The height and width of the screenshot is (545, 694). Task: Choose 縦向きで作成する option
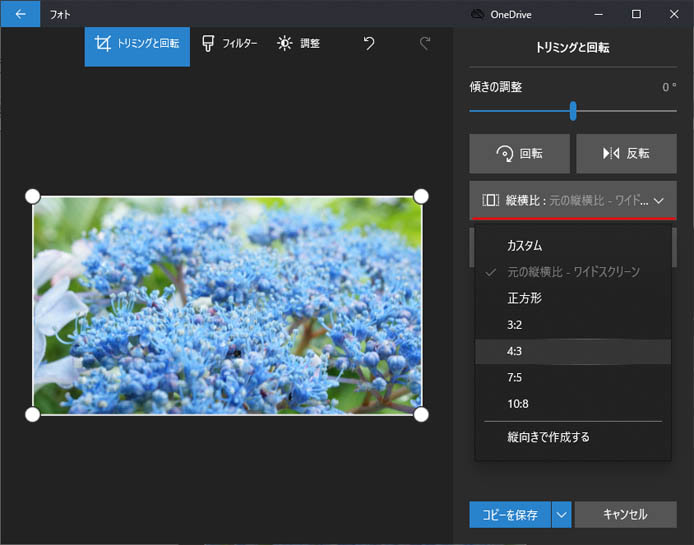tap(573, 437)
